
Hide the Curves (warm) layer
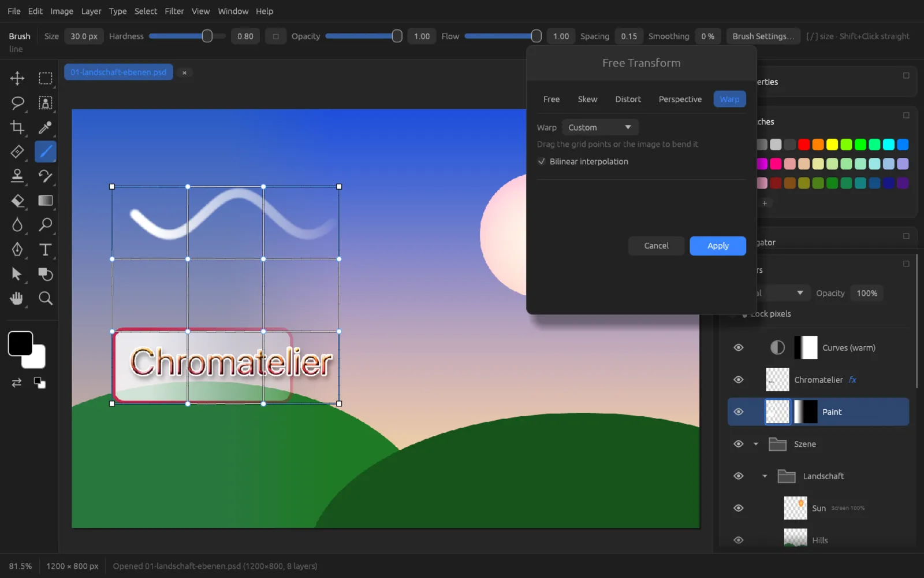738,347
